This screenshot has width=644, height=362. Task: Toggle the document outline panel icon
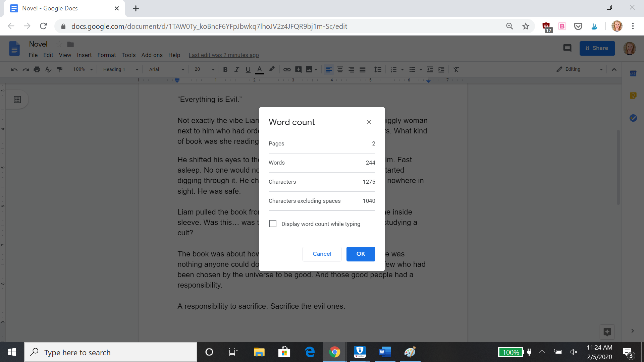pos(17,100)
